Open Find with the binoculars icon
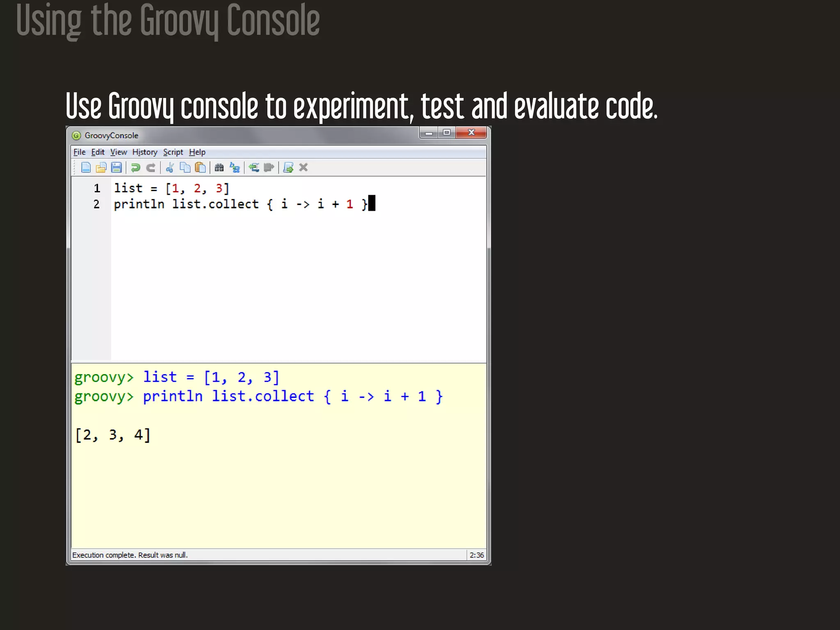840x630 pixels. point(219,167)
